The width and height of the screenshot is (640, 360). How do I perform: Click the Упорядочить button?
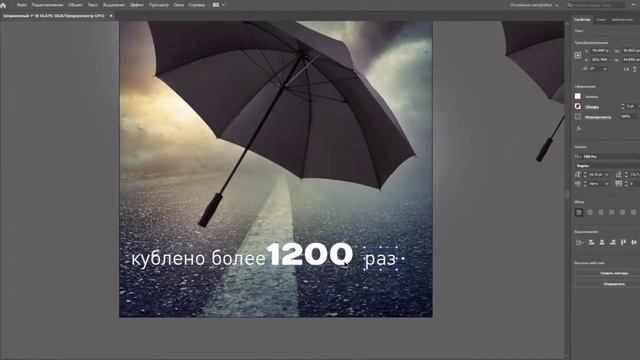click(x=614, y=284)
